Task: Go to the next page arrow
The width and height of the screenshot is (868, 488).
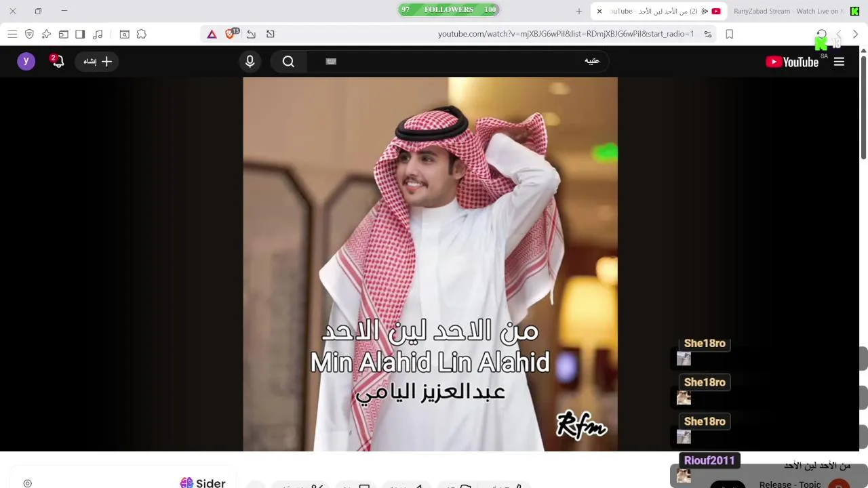Action: 839,34
